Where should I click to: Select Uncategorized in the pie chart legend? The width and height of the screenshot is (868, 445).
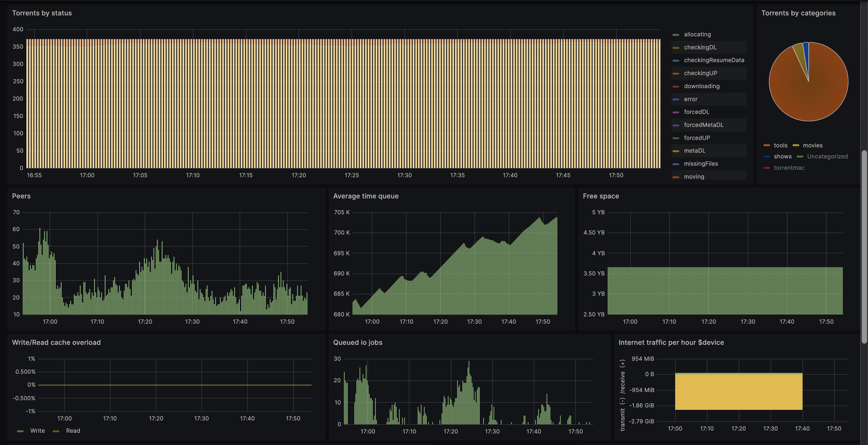pyautogui.click(x=827, y=157)
